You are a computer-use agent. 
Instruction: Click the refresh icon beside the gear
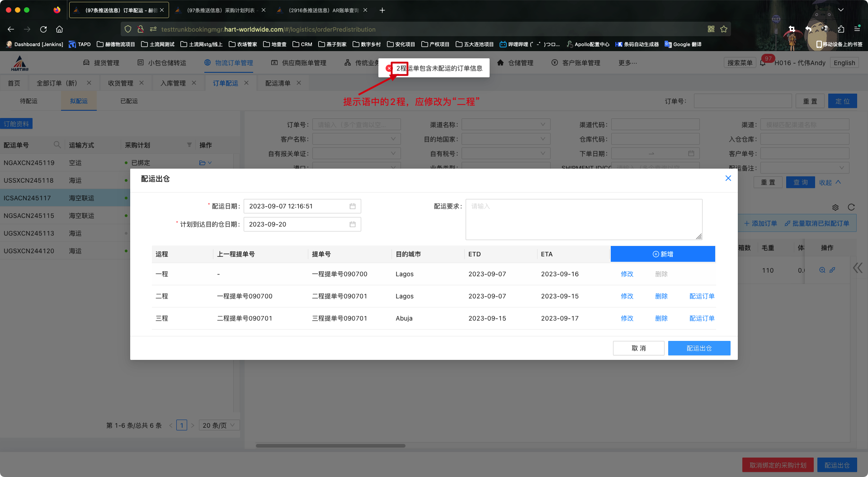[851, 207]
